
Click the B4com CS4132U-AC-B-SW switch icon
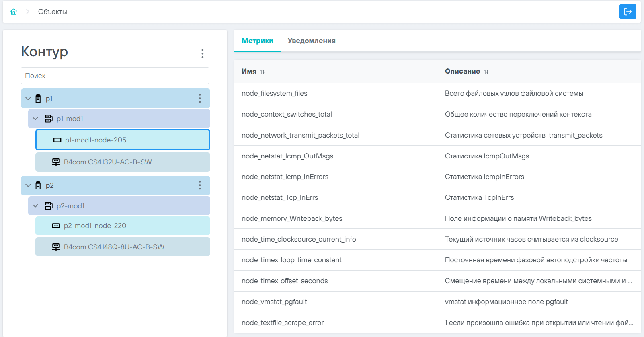(56, 162)
